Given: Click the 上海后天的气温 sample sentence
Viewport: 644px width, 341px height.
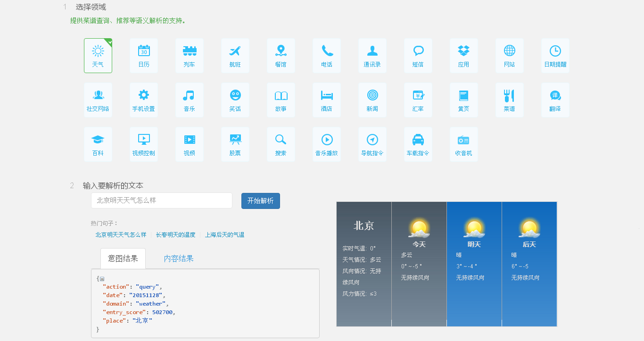Looking at the screenshot, I should [x=224, y=235].
